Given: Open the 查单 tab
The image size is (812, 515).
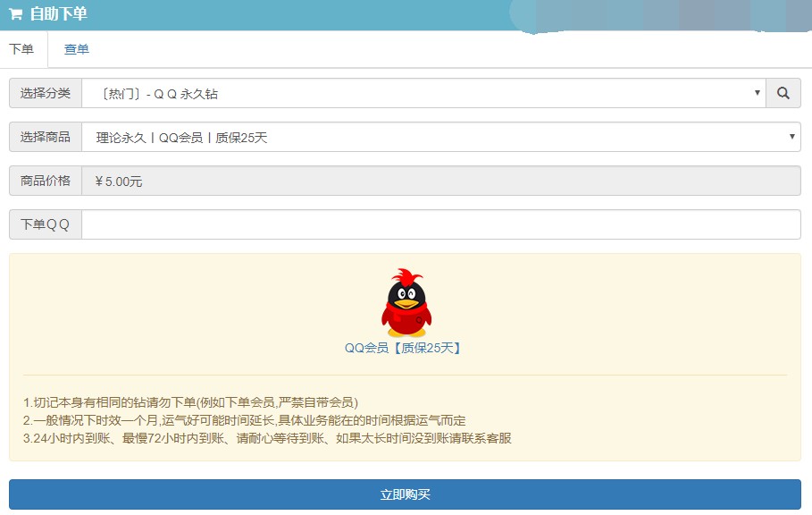Looking at the screenshot, I should (77, 49).
